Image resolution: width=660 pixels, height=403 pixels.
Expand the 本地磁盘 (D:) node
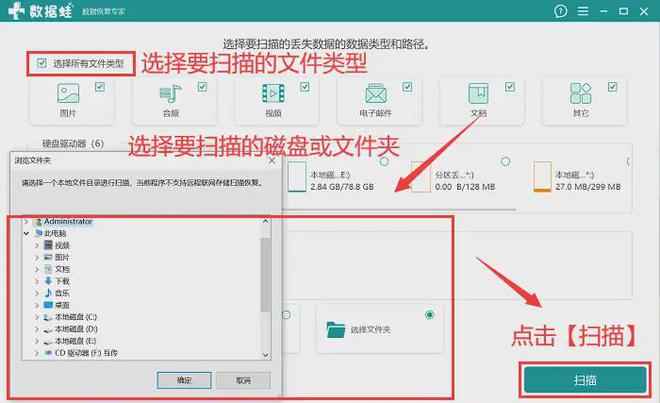[37, 329]
